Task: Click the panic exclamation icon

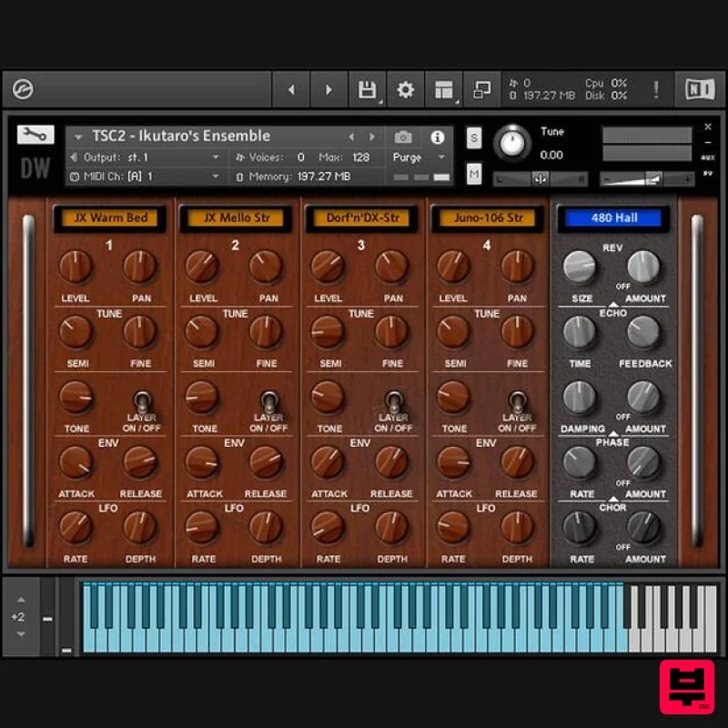Action: 657,89
